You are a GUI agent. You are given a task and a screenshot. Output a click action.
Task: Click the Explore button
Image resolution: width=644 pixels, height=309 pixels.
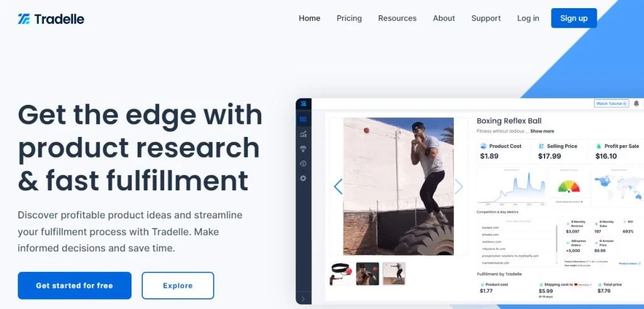point(177,286)
